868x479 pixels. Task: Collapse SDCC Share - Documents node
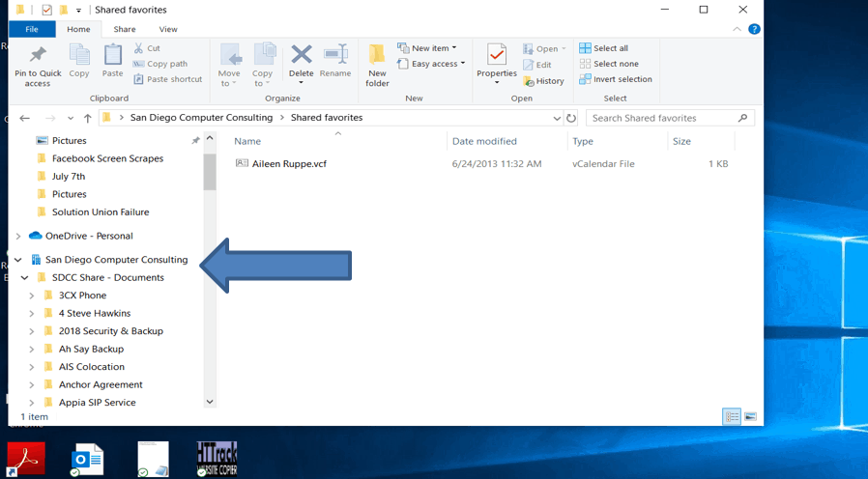point(25,278)
